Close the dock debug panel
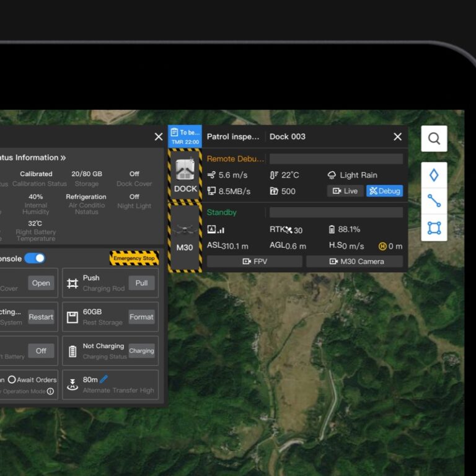476x476 pixels. coord(159,136)
